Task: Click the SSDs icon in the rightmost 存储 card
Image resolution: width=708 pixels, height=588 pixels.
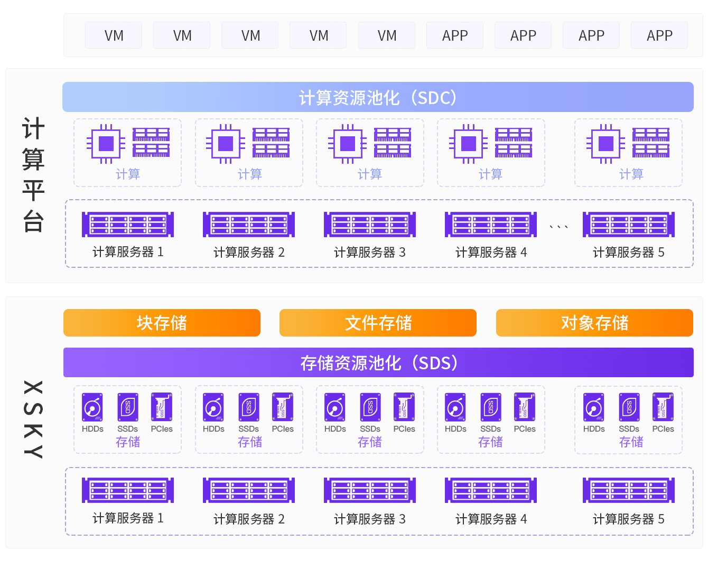Action: 629,407
